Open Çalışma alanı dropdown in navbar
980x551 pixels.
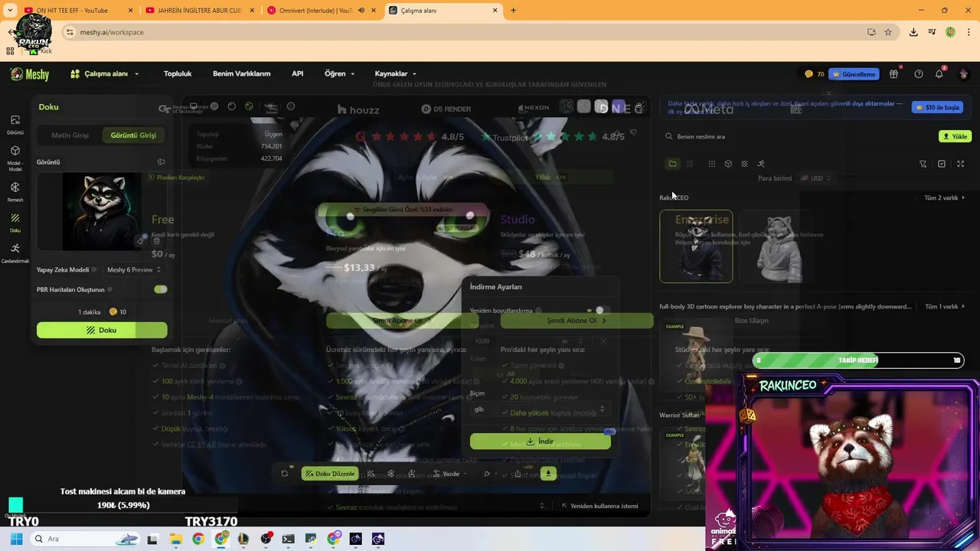[x=105, y=74]
